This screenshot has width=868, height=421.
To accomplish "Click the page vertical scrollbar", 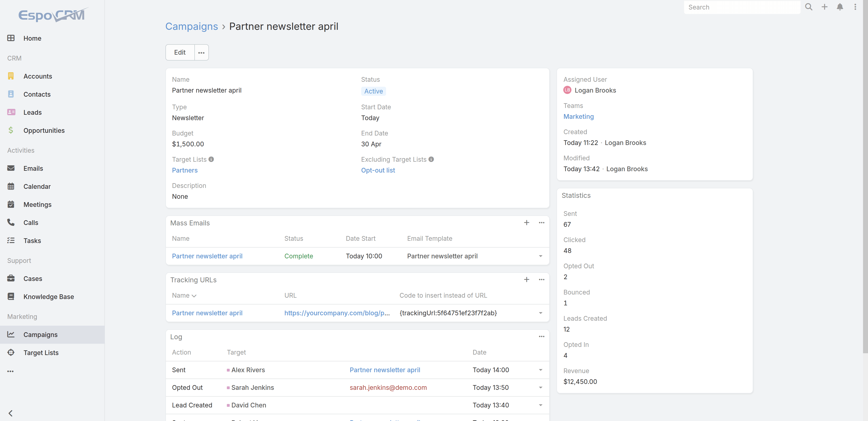I will (x=865, y=176).
